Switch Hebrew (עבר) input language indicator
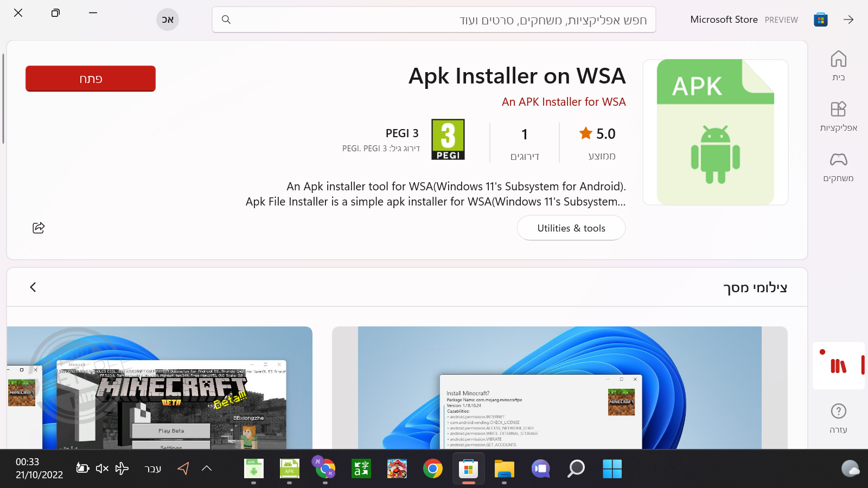 click(x=153, y=469)
